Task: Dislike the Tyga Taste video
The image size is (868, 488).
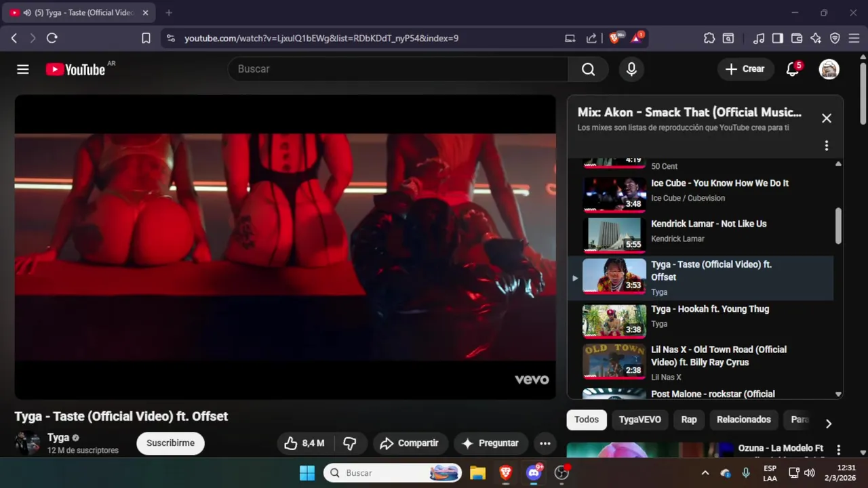Action: tap(350, 443)
